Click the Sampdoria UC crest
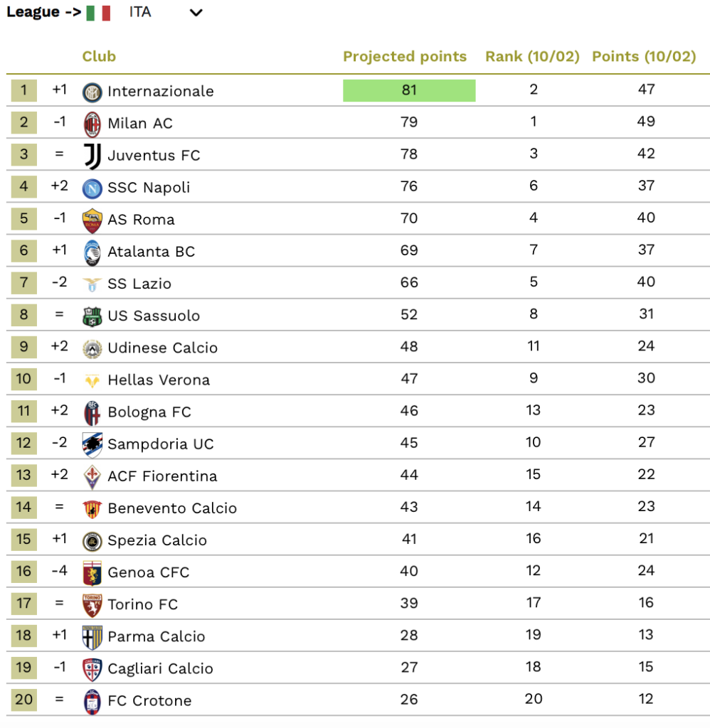 pos(92,445)
